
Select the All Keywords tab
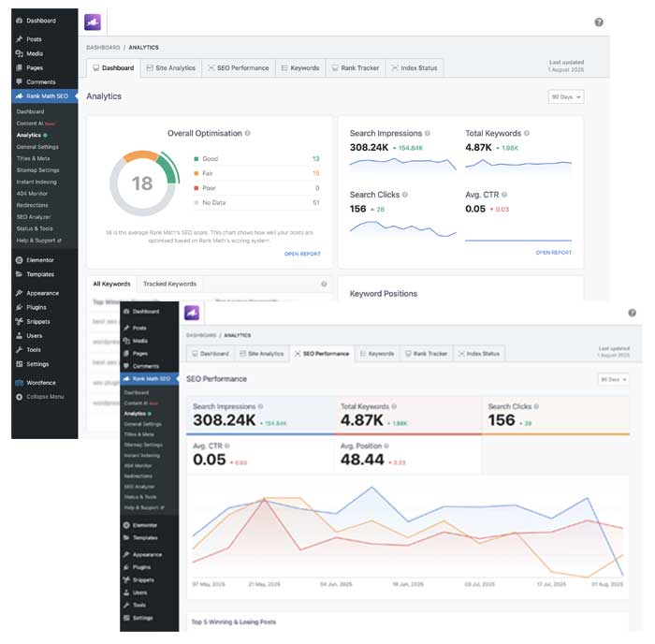111,284
